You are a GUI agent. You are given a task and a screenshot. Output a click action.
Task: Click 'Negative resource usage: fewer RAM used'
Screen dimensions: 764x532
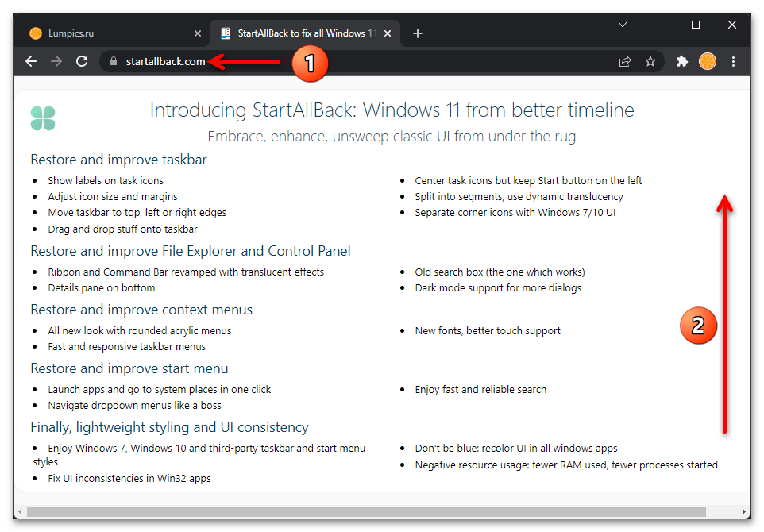(566, 465)
